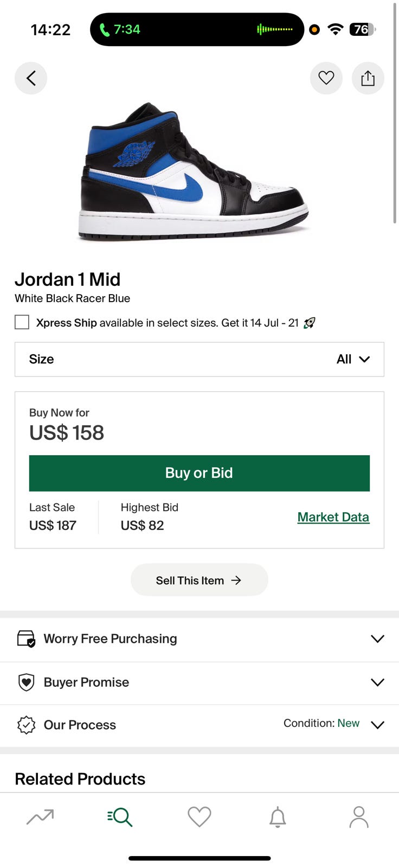Open the Market Data link
Image resolution: width=399 pixels, height=868 pixels.
(x=333, y=517)
